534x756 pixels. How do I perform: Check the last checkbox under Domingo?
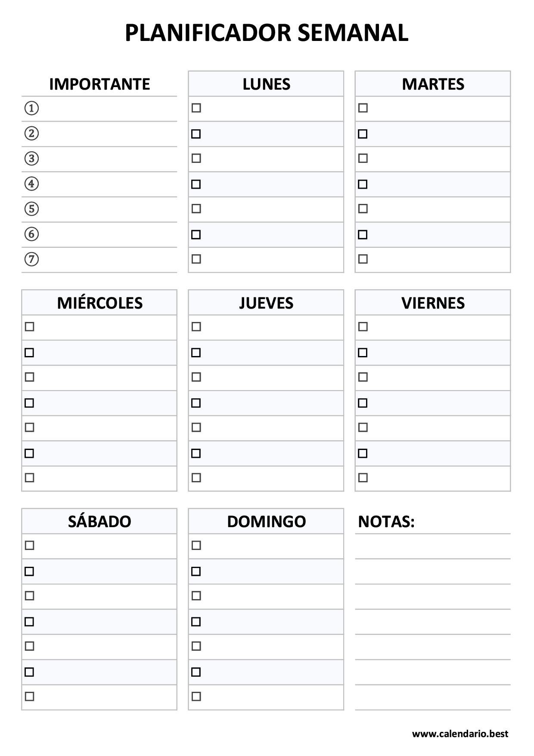[196, 696]
